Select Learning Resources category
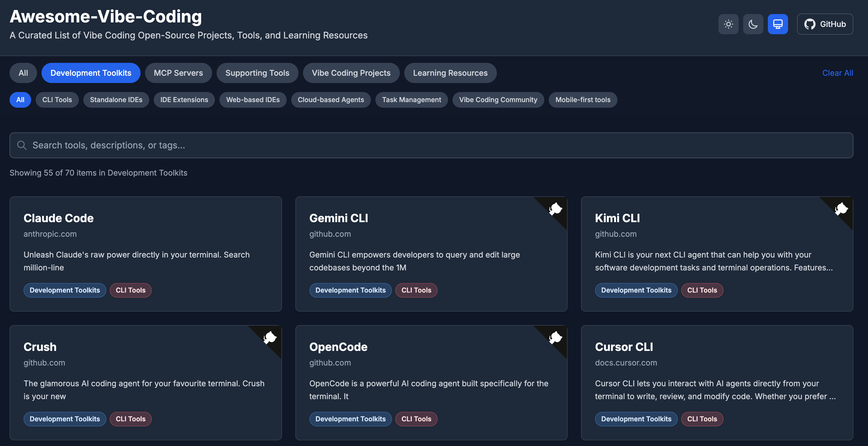868x446 pixels. [x=450, y=73]
